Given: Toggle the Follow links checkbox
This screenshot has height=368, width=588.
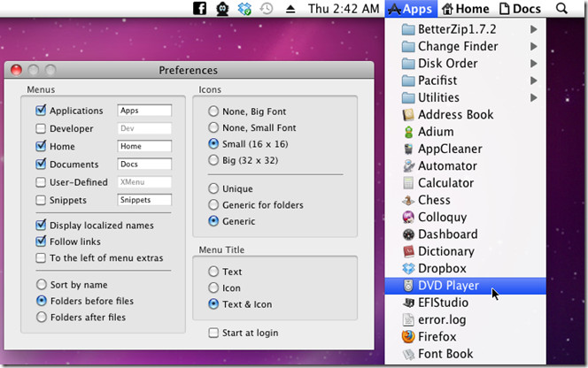Looking at the screenshot, I should click(x=41, y=241).
